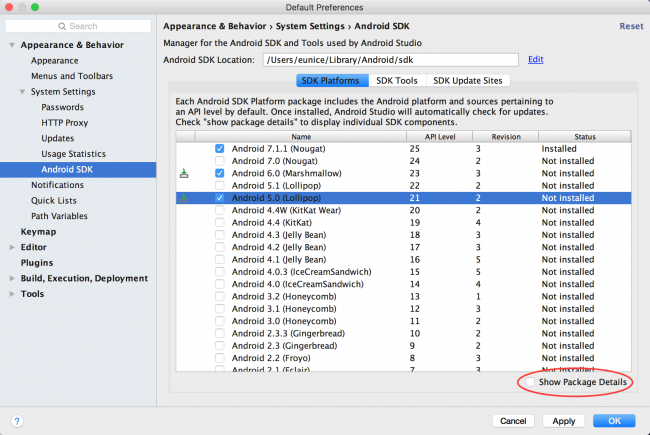Expand the Tools section arrow

[12, 294]
